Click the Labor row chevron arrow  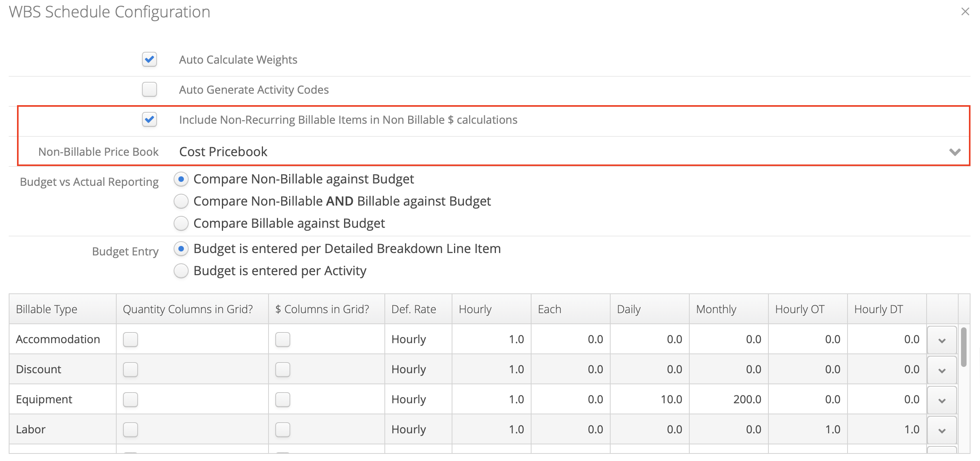942,430
